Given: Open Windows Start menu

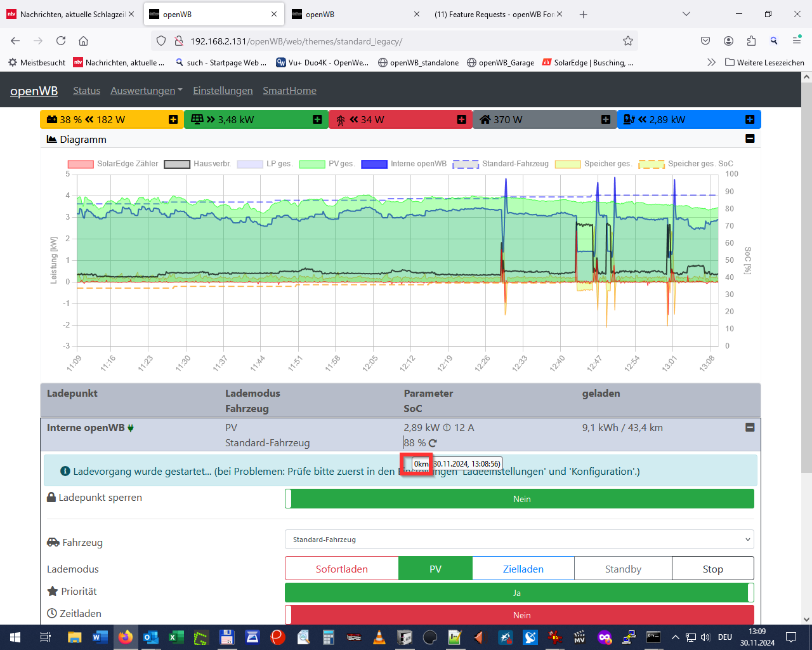Looking at the screenshot, I should (x=15, y=637).
